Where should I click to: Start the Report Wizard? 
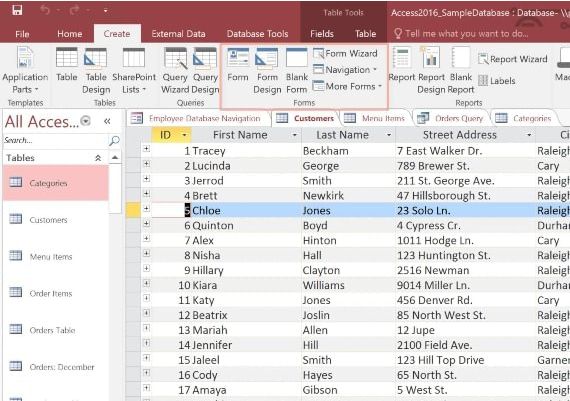(513, 59)
